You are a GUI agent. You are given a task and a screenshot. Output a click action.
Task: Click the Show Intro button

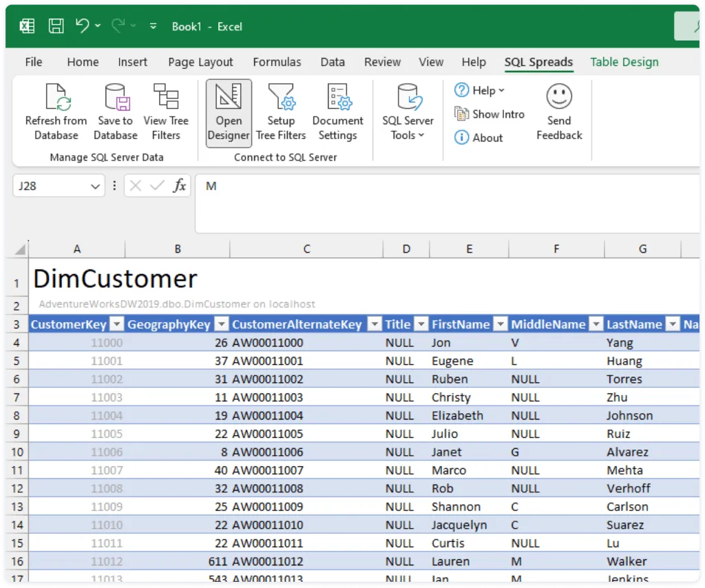(490, 114)
